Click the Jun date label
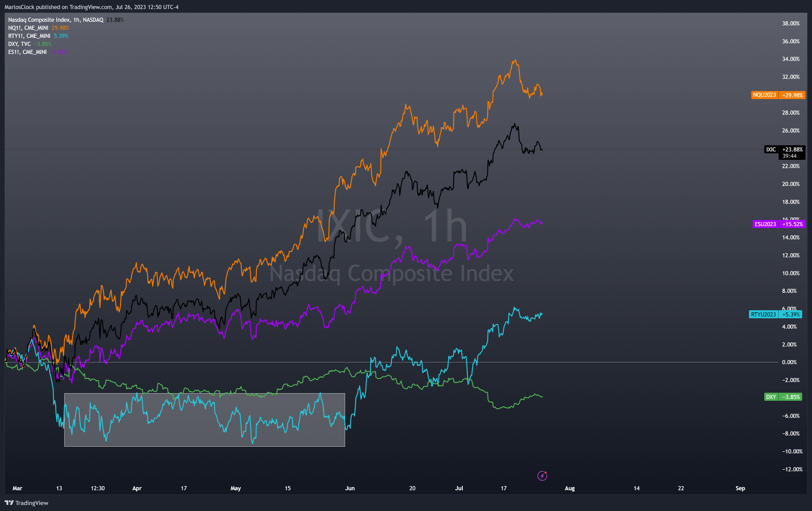Image resolution: width=812 pixels, height=511 pixels. [x=350, y=488]
